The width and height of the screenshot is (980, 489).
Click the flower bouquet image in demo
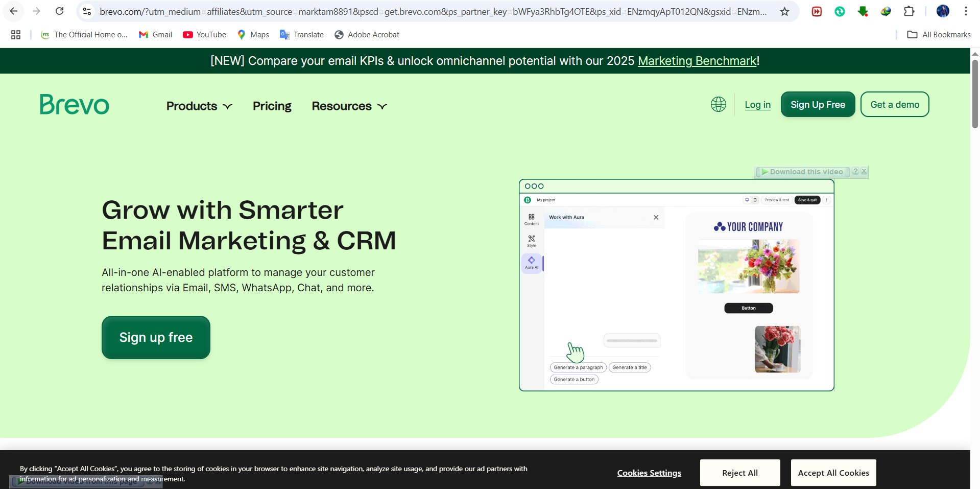749,266
